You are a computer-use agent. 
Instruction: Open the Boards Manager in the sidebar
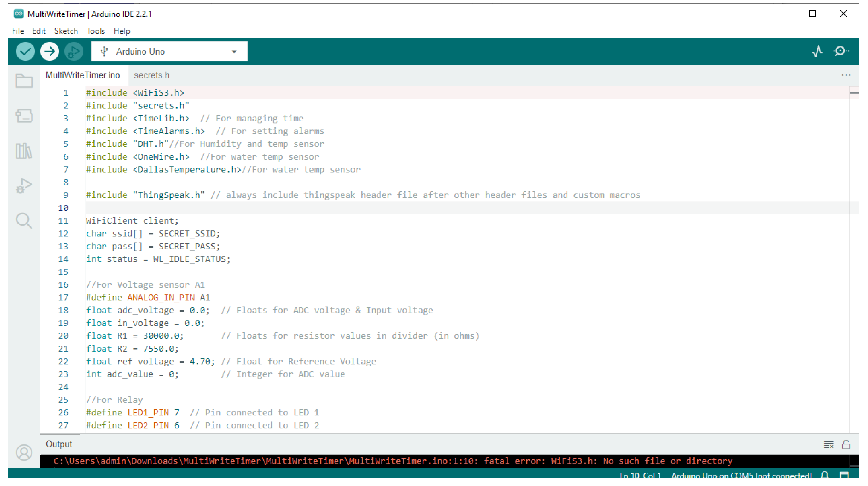(24, 116)
